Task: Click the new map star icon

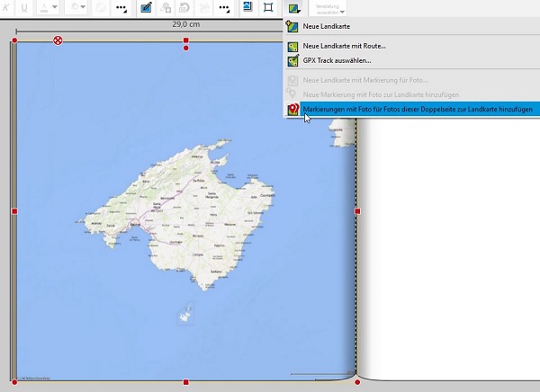Action: point(293,28)
